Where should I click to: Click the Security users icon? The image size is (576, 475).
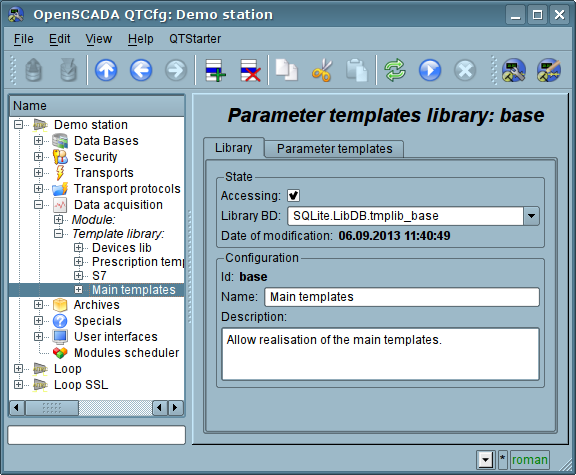point(60,156)
